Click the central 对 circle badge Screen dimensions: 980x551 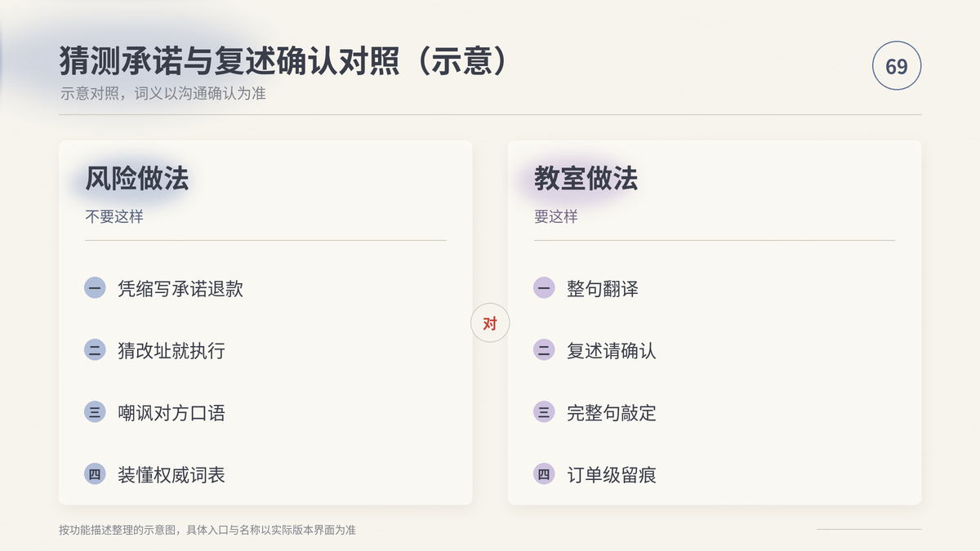tap(490, 323)
